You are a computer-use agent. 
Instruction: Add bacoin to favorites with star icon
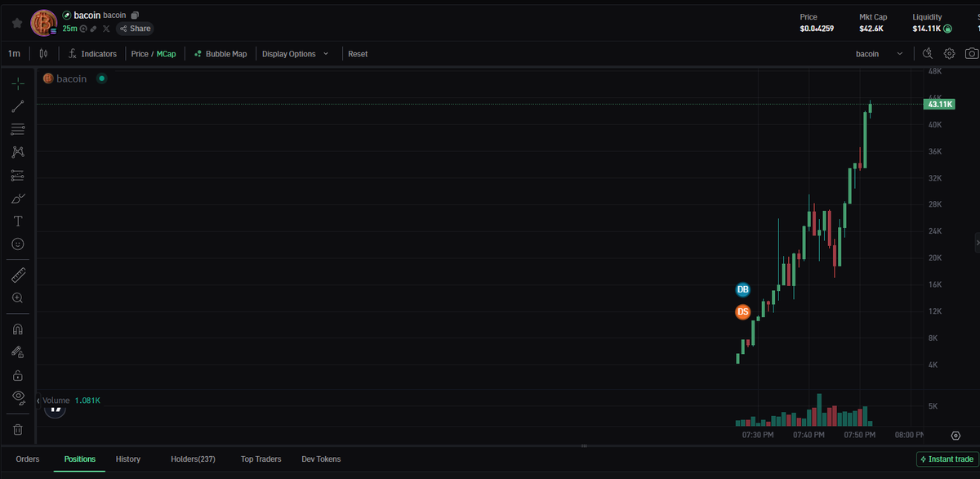(17, 23)
